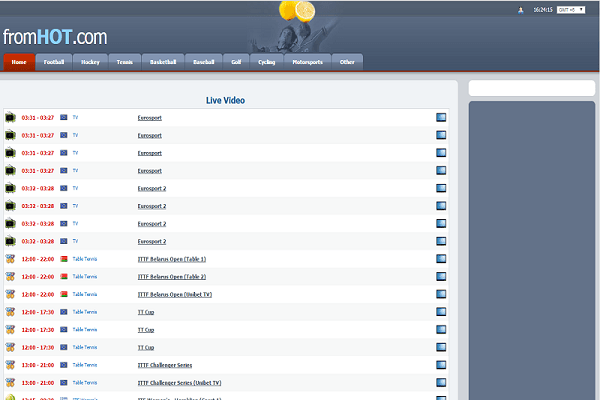Open the ITTF Challenger Series (Unibet TV) link
This screenshot has height=400, width=600.
pos(179,383)
